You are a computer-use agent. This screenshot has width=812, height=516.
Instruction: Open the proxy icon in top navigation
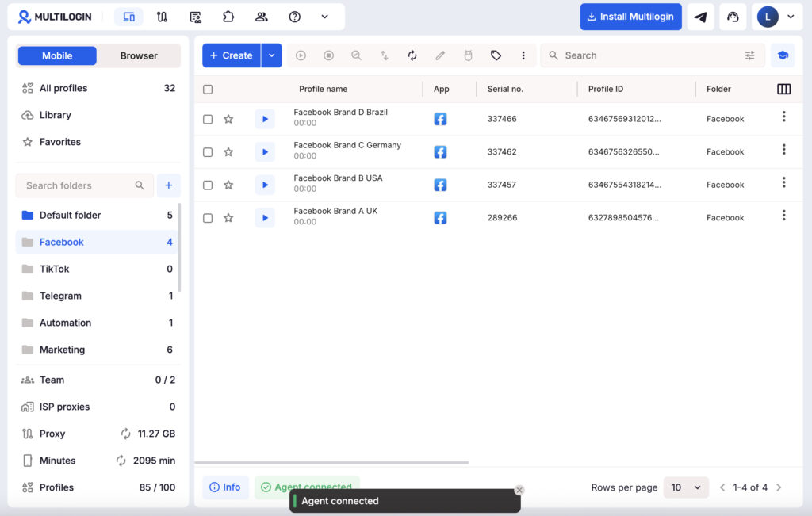click(162, 17)
